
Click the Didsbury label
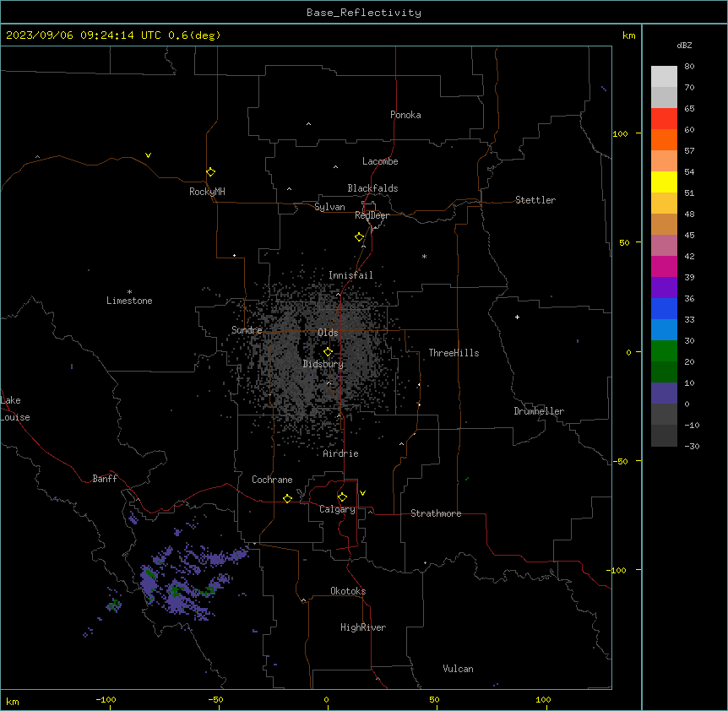pos(323,364)
